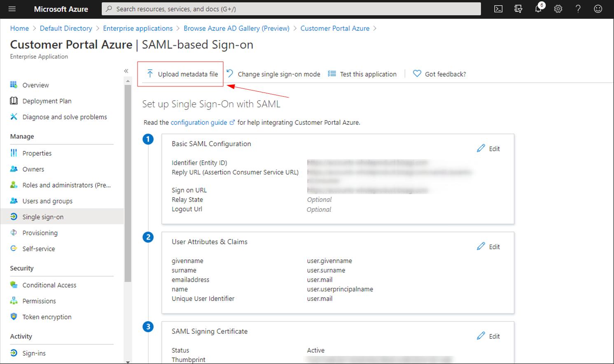Click Upload metadata file

[x=182, y=74]
